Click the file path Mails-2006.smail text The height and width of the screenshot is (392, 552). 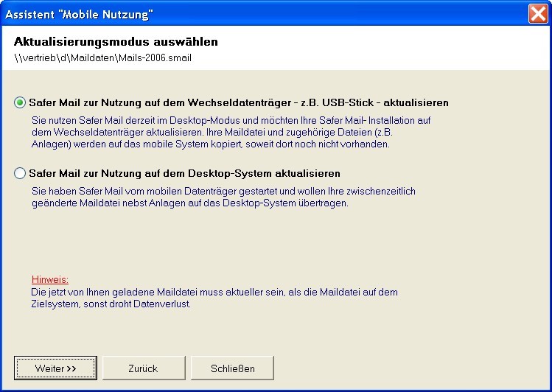[x=102, y=57]
